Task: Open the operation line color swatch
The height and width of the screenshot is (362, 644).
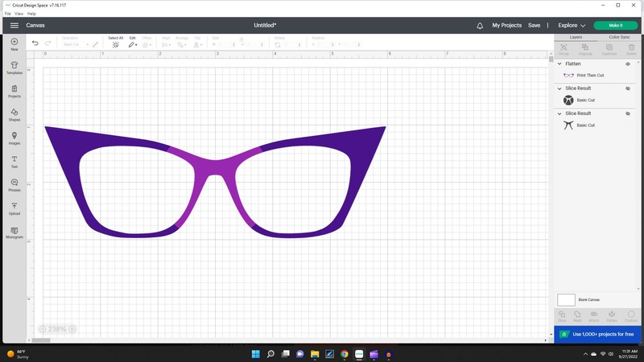Action: (x=95, y=44)
